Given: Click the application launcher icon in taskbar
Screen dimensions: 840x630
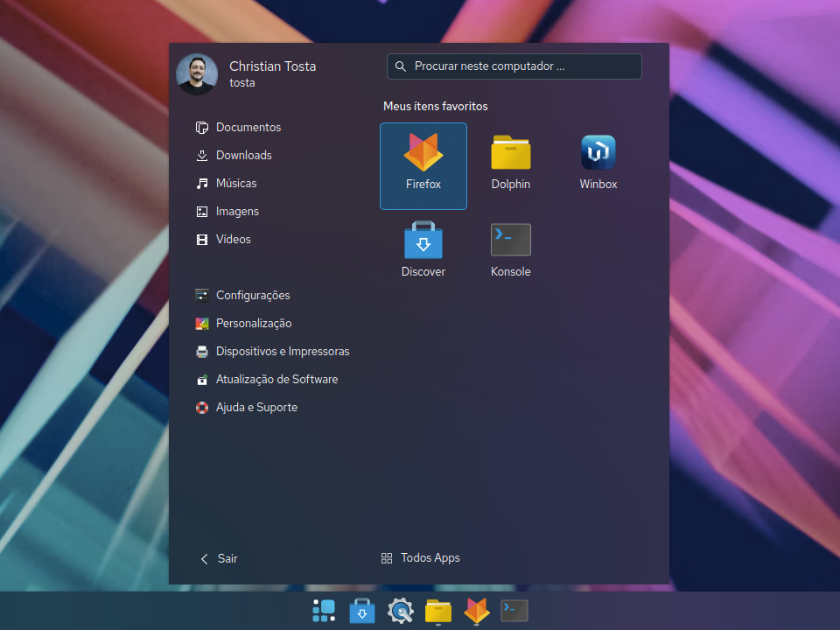Looking at the screenshot, I should (x=324, y=610).
